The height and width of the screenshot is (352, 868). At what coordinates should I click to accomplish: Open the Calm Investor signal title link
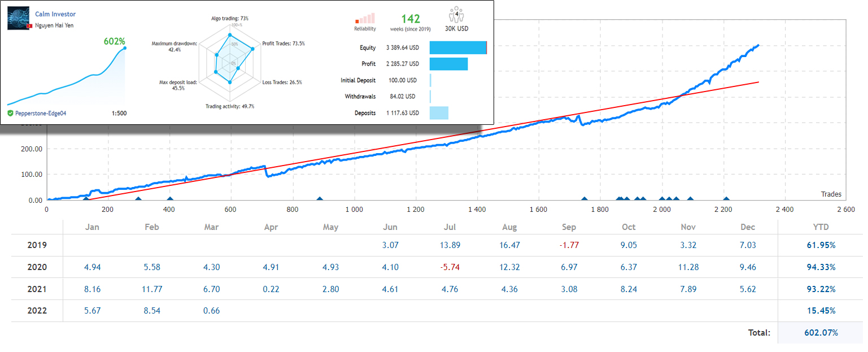pyautogui.click(x=55, y=14)
